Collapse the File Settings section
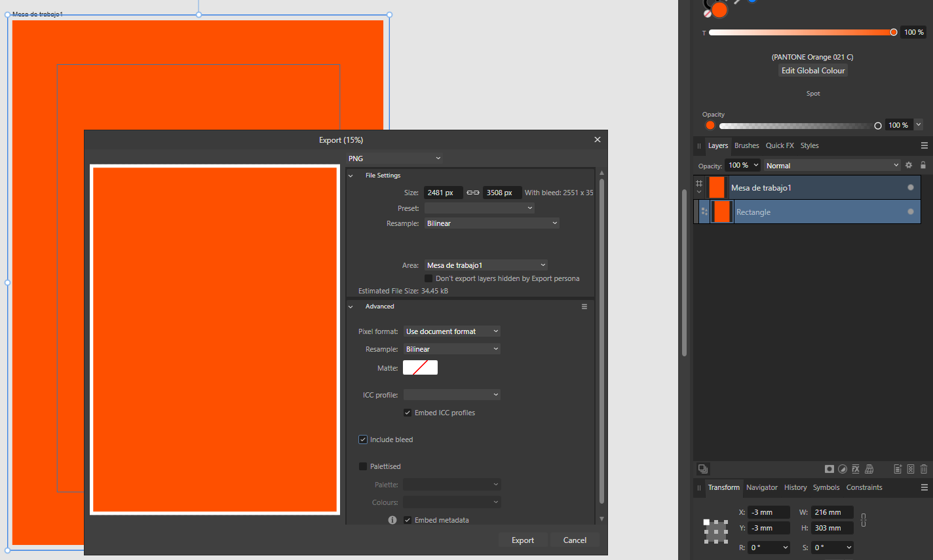Image resolution: width=933 pixels, height=560 pixels. (x=351, y=176)
